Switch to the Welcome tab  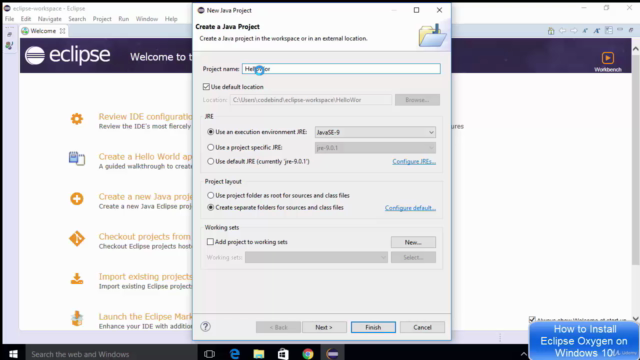(43, 31)
